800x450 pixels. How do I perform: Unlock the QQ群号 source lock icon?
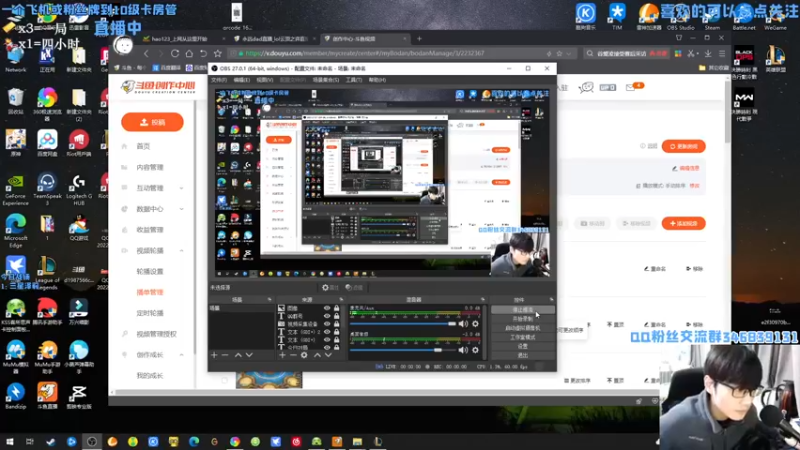point(337,316)
